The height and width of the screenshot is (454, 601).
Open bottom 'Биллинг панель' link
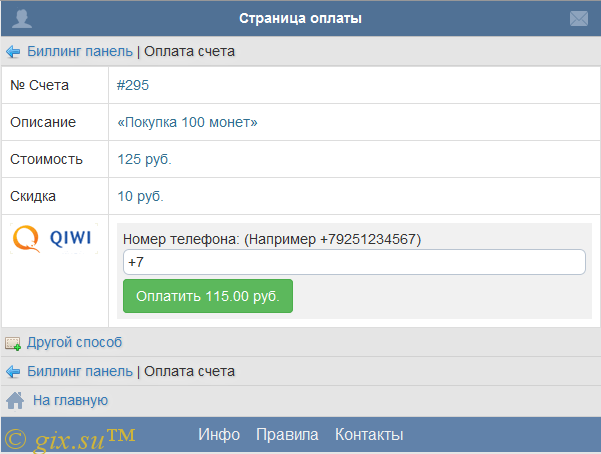[x=80, y=371]
